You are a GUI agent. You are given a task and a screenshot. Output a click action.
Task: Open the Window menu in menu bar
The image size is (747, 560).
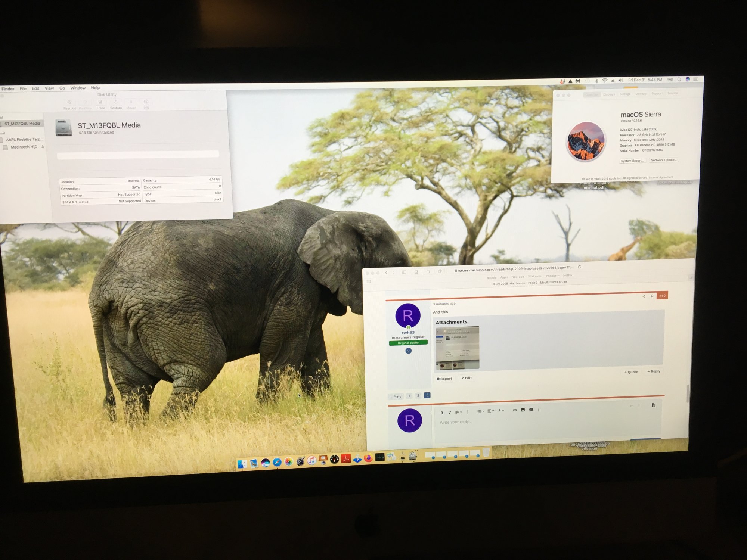(78, 88)
